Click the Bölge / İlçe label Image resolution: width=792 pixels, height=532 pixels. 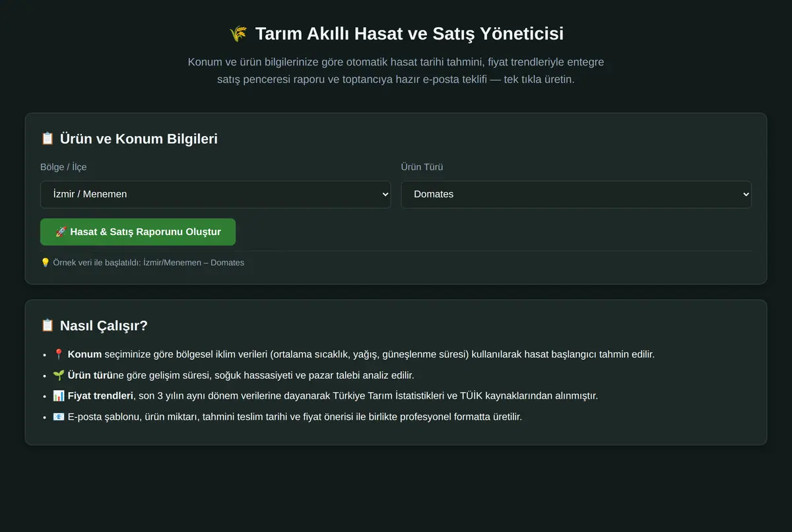point(63,167)
